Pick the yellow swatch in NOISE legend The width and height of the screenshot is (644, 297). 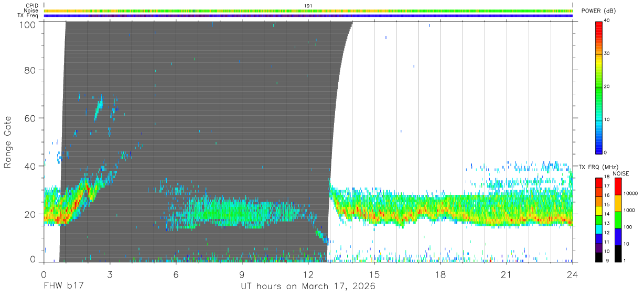[618, 203]
